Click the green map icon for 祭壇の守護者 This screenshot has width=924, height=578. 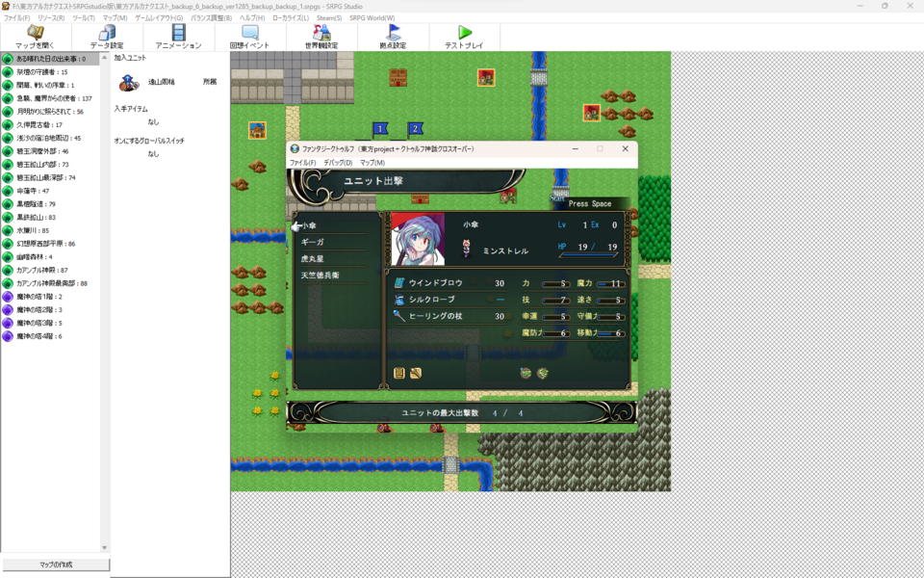tap(8, 72)
